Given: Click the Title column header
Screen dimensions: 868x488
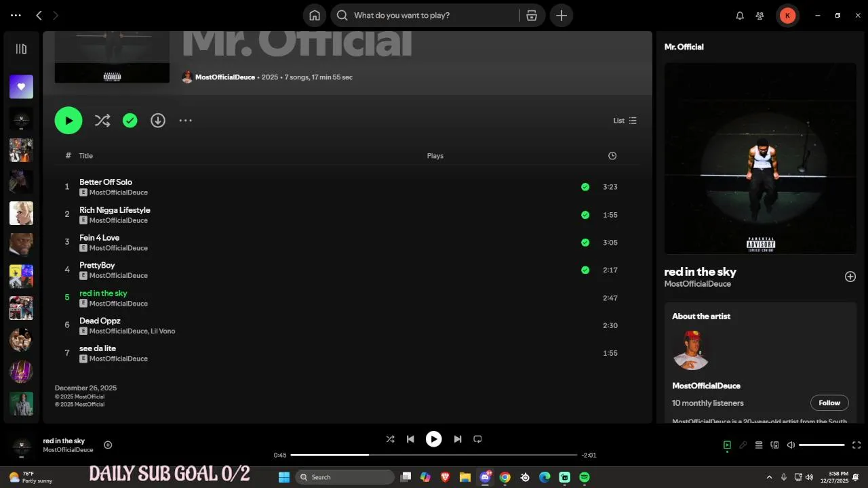Looking at the screenshot, I should [x=85, y=156].
